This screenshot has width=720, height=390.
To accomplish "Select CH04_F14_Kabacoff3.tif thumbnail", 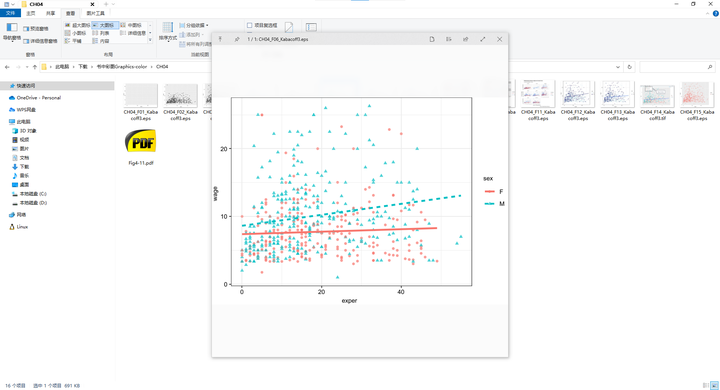I will [657, 101].
